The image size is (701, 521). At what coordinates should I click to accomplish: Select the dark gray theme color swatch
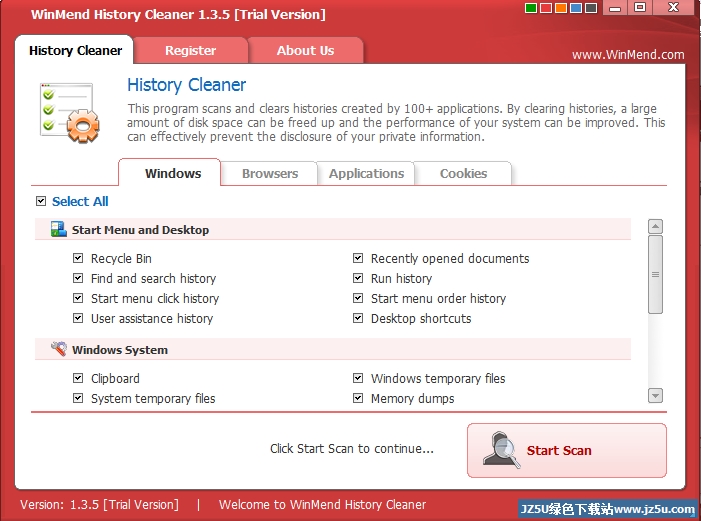[x=591, y=8]
